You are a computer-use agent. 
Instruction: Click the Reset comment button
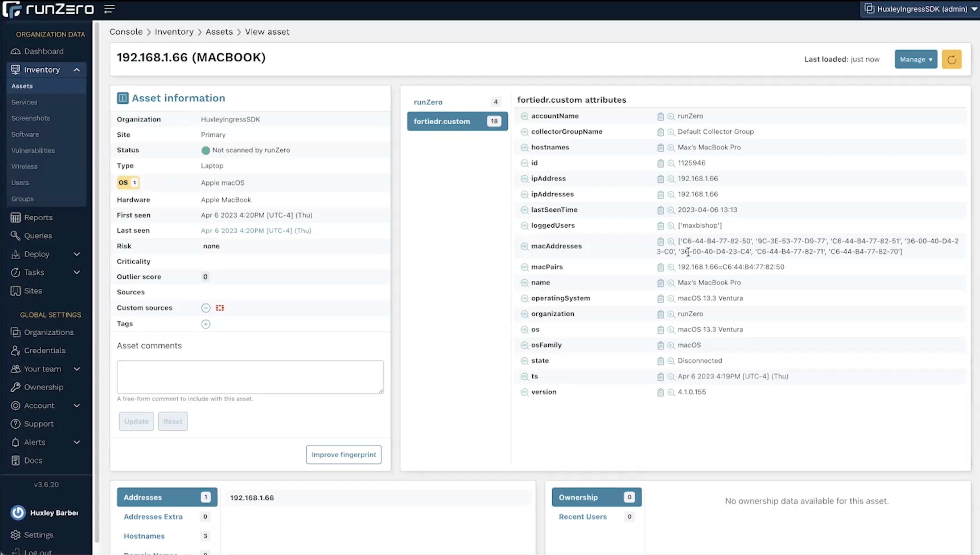point(173,421)
